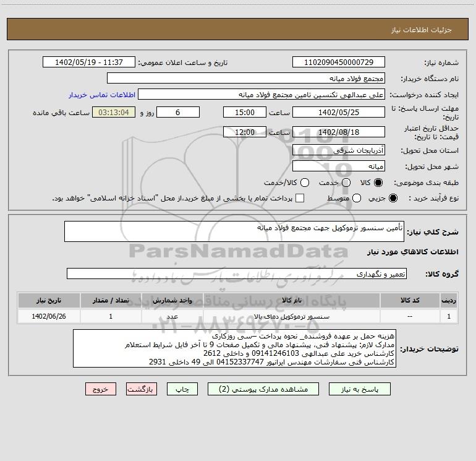476x461 pixels.
Task: Click the province field آذربایجان شرقی
Action: (339, 150)
